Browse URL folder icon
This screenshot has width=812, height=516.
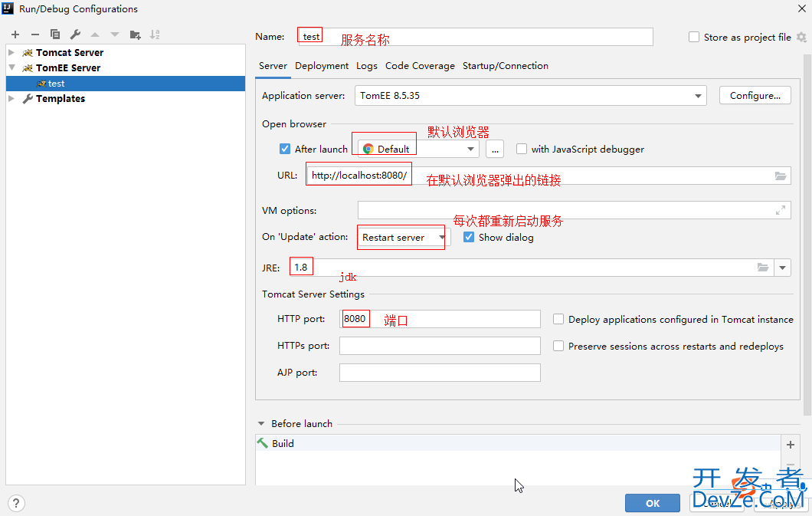[x=781, y=176]
